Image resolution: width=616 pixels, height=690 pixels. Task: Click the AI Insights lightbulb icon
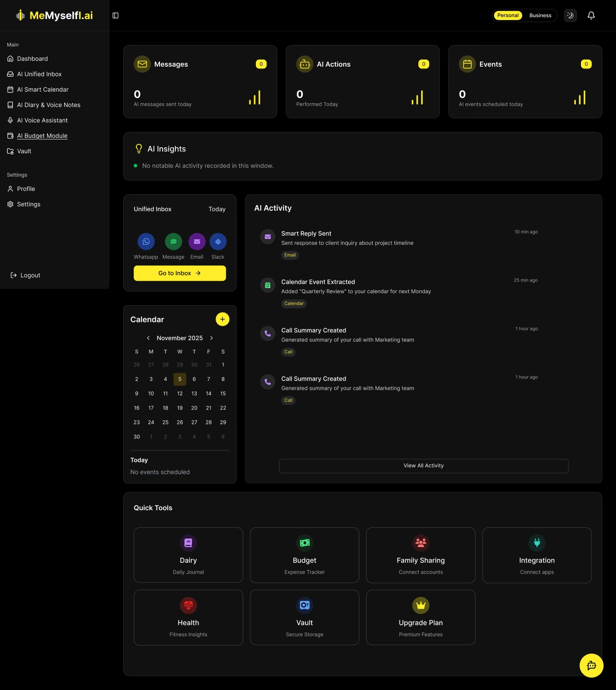(x=139, y=149)
